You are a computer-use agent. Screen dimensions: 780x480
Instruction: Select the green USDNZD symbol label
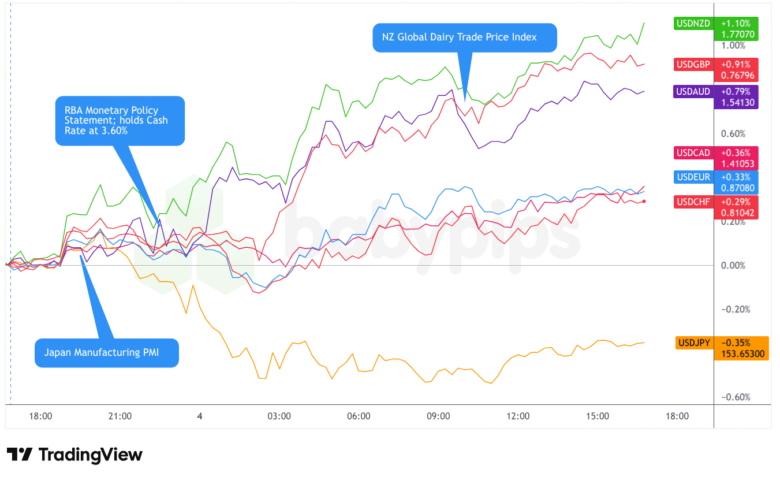coord(692,23)
